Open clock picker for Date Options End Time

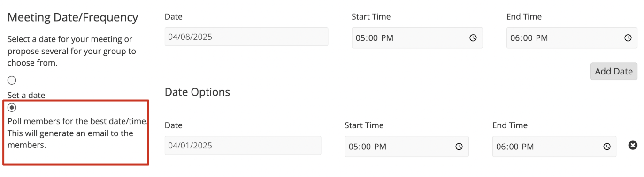(x=607, y=147)
